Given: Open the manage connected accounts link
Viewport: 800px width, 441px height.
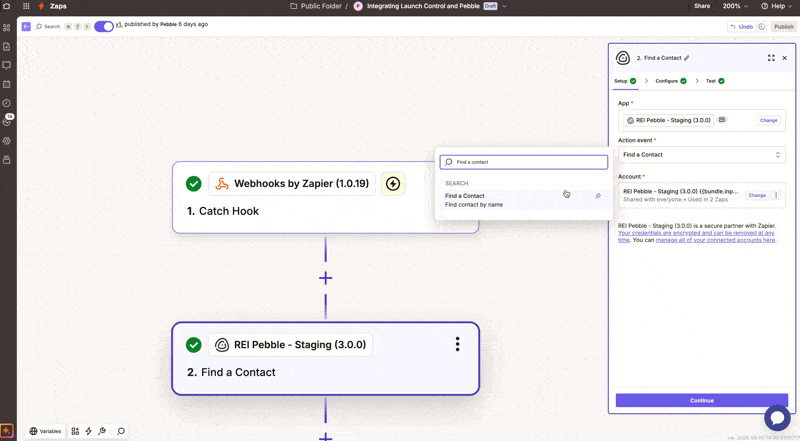Looking at the screenshot, I should coord(715,240).
